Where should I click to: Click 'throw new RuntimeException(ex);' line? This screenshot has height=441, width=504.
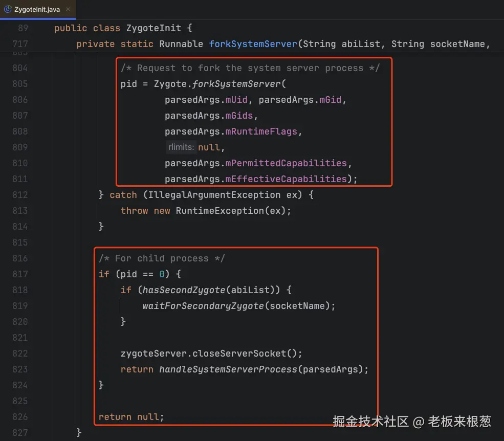[x=206, y=211]
